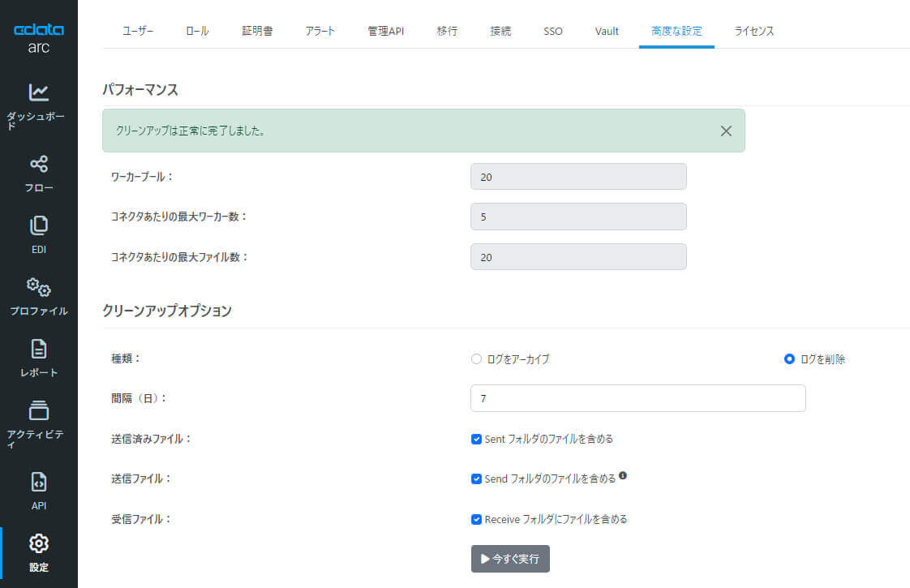Click the ワーカープール input field
This screenshot has width=910, height=588.
(578, 177)
